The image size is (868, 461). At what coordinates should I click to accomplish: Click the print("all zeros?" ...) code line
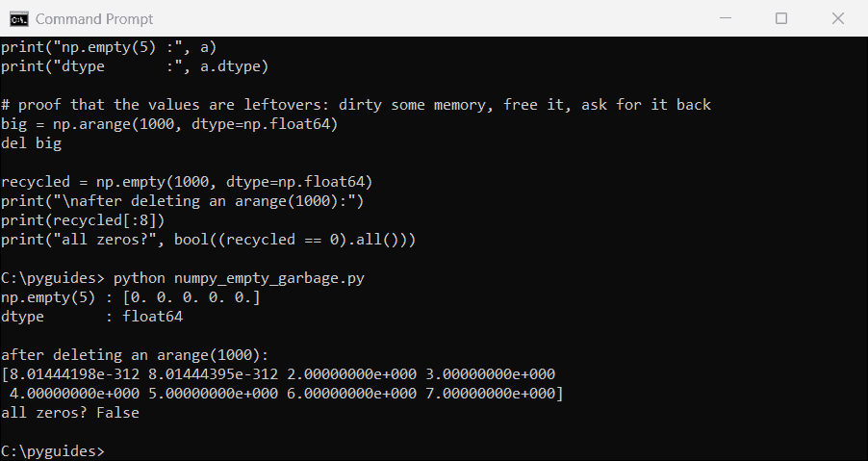208,240
